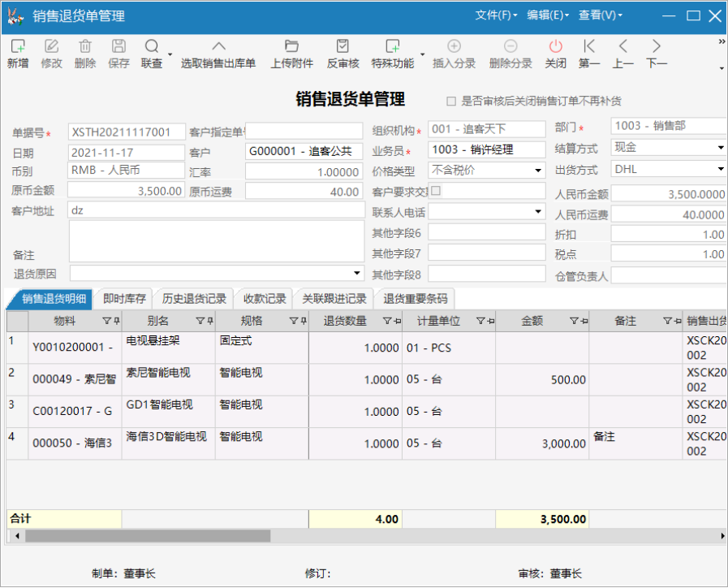Open the 联查 magnifier search icon
728x588 pixels.
(x=151, y=46)
